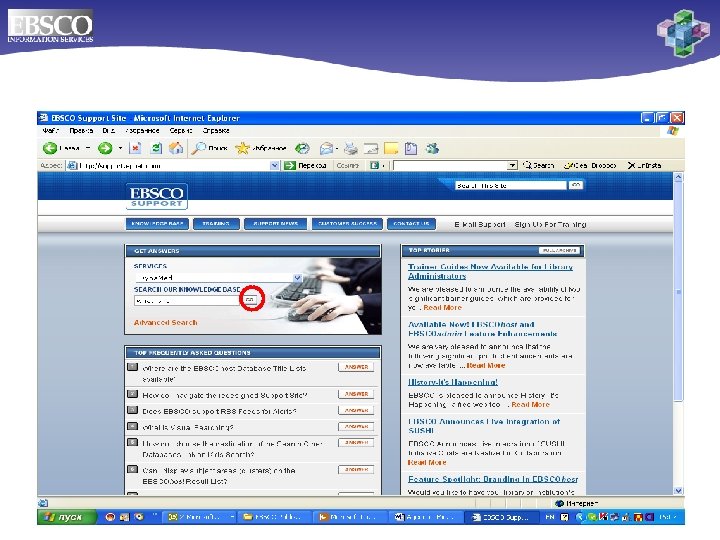Click the page icon in address bar
Screen dimensions: 720x540
tap(72, 165)
